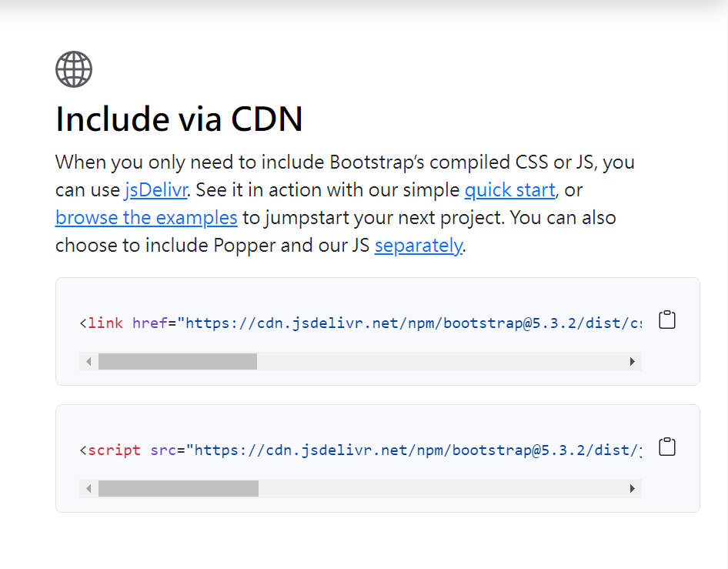Click the link href URL in the code

[x=409, y=323]
